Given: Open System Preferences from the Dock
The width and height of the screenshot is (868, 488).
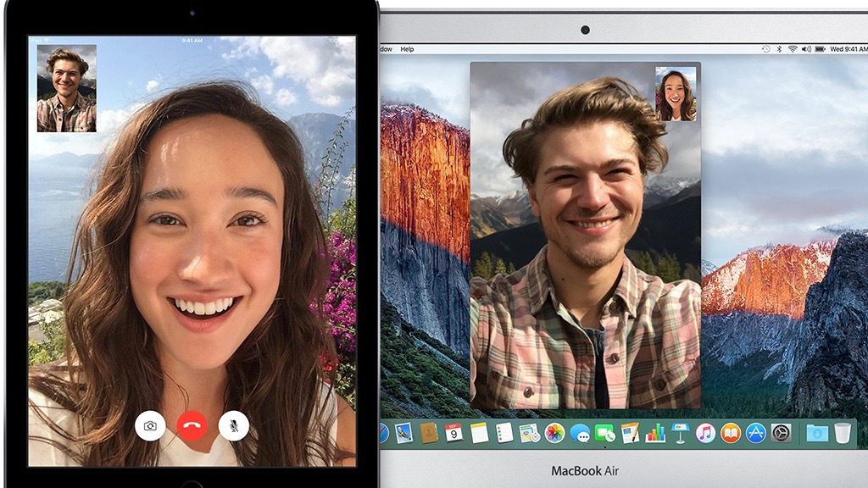Looking at the screenshot, I should tap(782, 434).
